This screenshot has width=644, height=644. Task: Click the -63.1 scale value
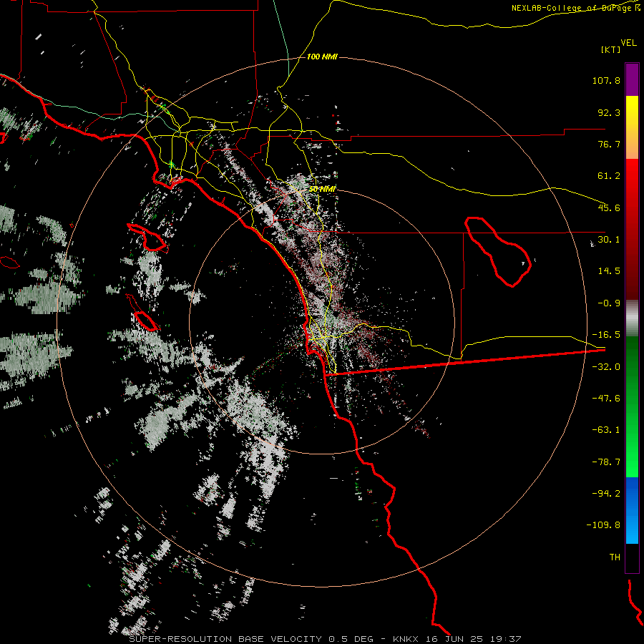click(x=606, y=430)
